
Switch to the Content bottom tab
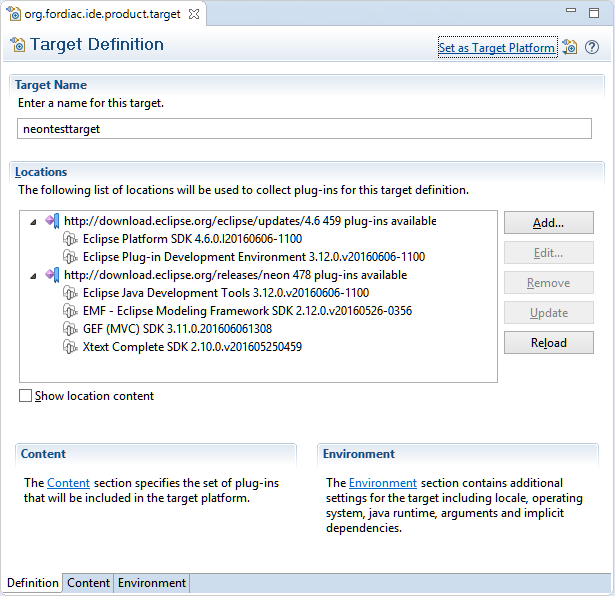click(x=88, y=583)
